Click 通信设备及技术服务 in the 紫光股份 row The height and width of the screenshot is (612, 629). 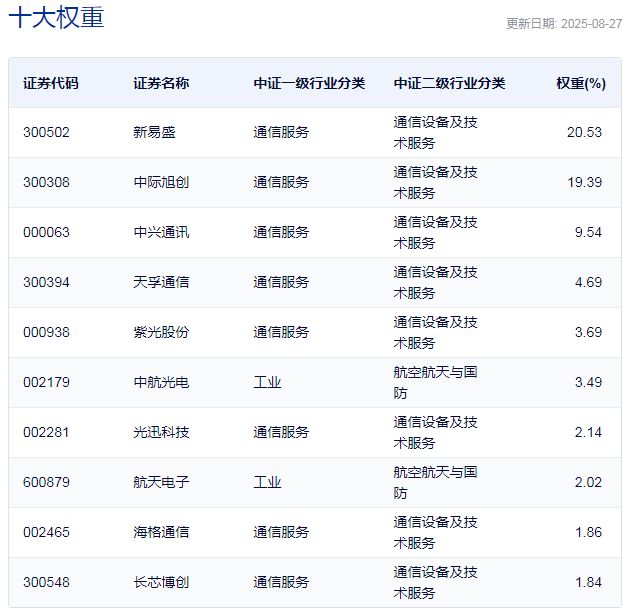(435, 332)
